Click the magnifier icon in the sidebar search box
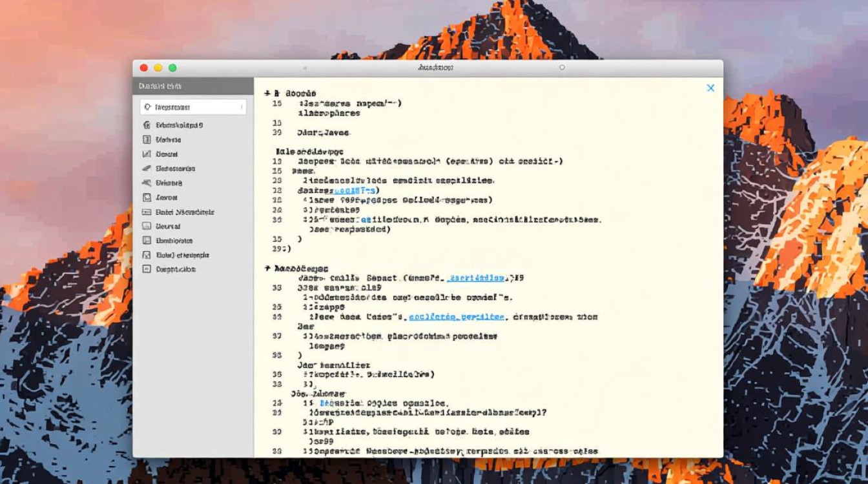868x484 pixels. coord(148,107)
